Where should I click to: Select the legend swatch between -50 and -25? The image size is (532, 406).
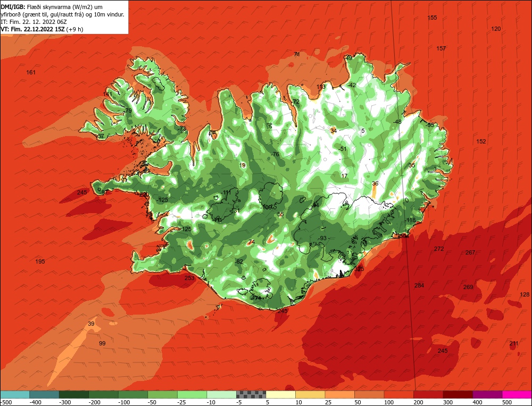point(162,394)
